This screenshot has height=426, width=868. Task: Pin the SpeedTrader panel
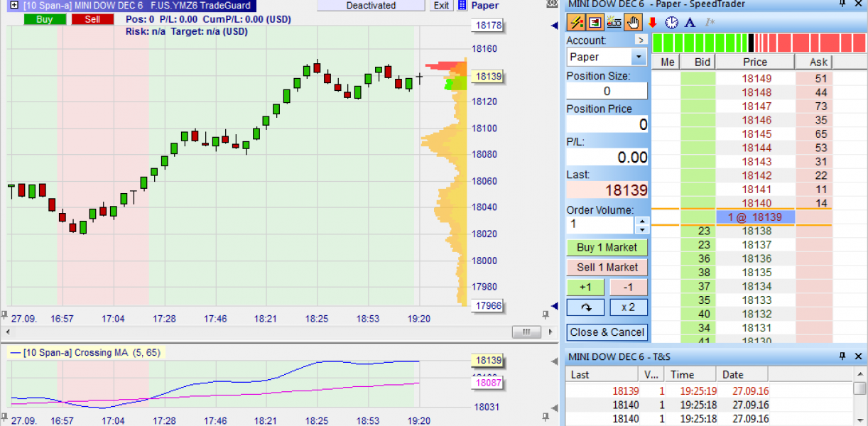pos(843,5)
